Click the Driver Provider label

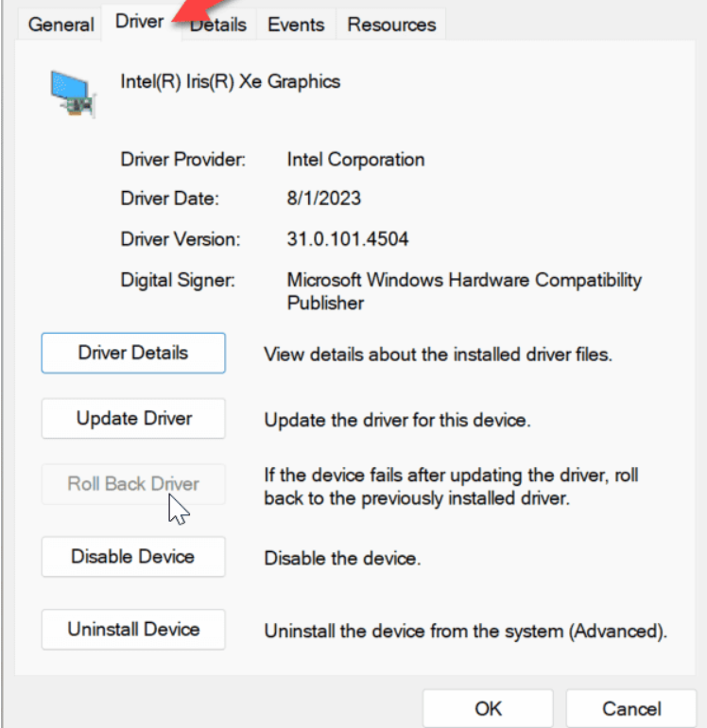pos(183,159)
